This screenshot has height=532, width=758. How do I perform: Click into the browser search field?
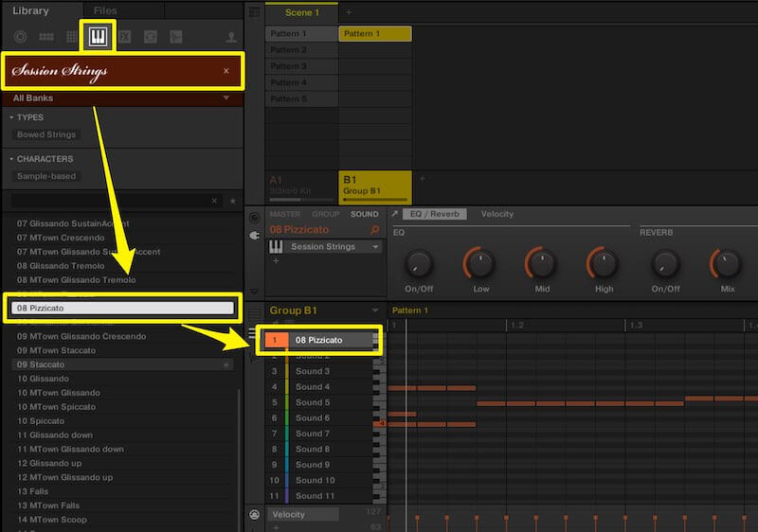click(x=109, y=201)
